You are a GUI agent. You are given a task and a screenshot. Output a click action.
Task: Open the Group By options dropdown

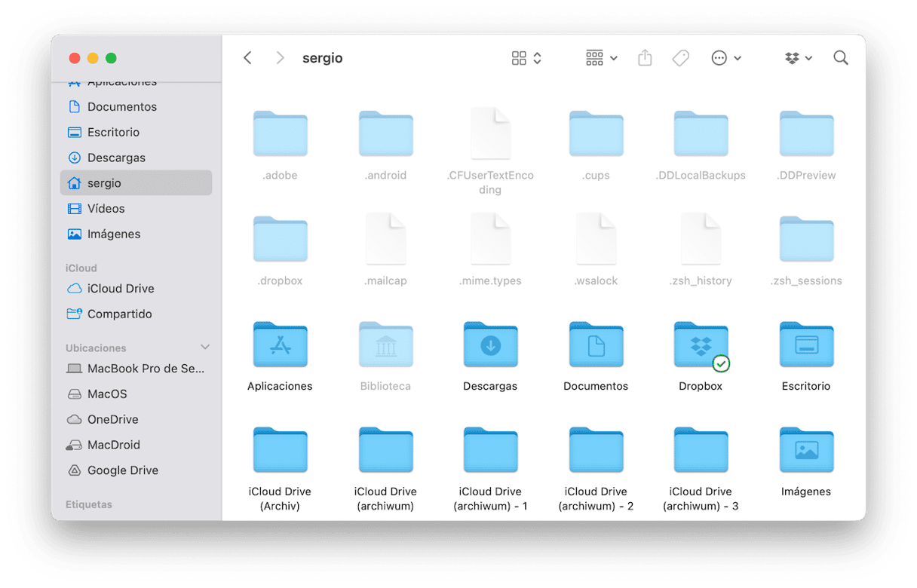tap(601, 58)
